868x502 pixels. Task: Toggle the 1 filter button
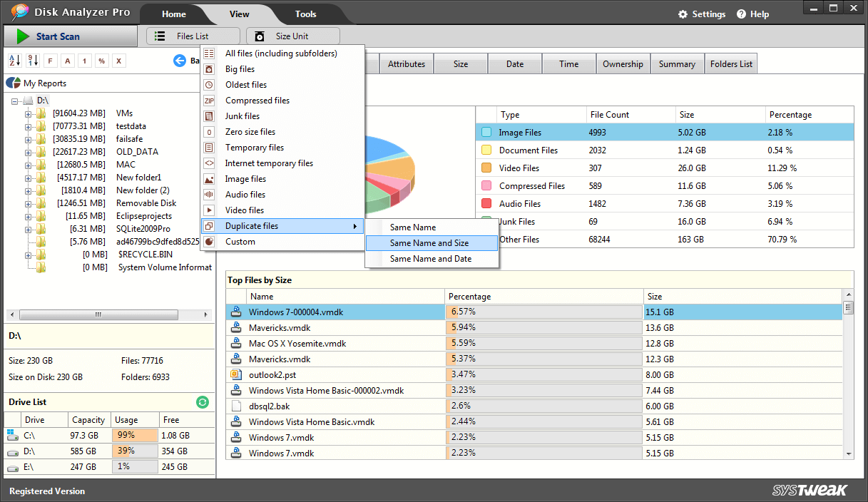tap(84, 61)
